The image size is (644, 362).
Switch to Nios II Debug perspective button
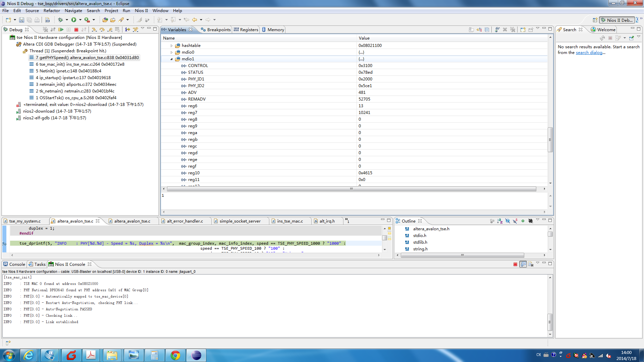pyautogui.click(x=617, y=20)
